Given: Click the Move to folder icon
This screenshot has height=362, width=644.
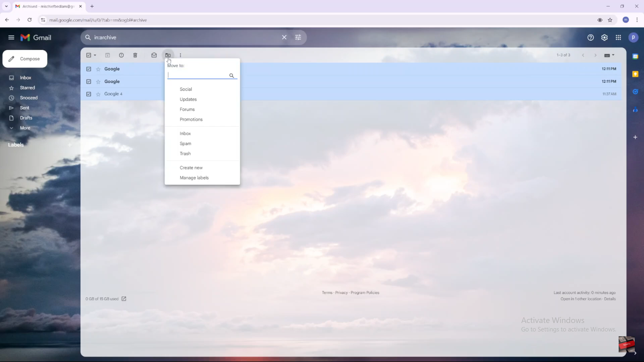Looking at the screenshot, I should pyautogui.click(x=168, y=55).
